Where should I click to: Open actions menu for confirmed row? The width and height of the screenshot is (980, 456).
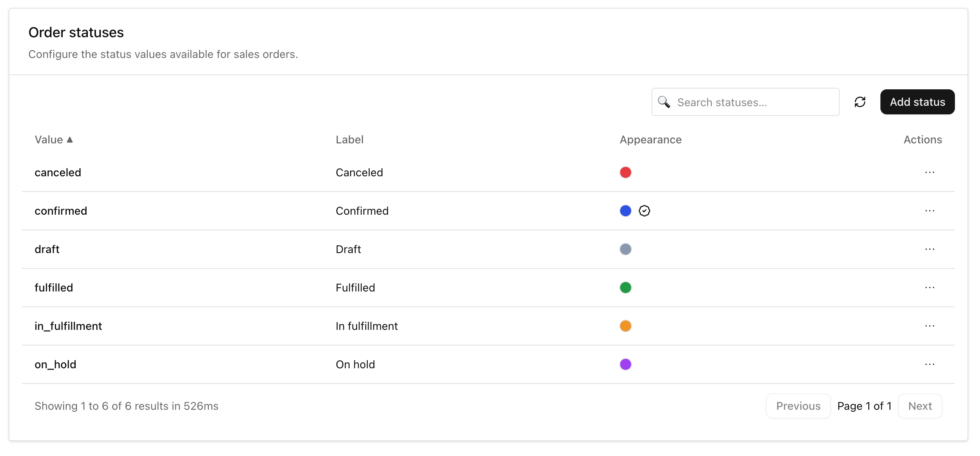click(x=929, y=211)
